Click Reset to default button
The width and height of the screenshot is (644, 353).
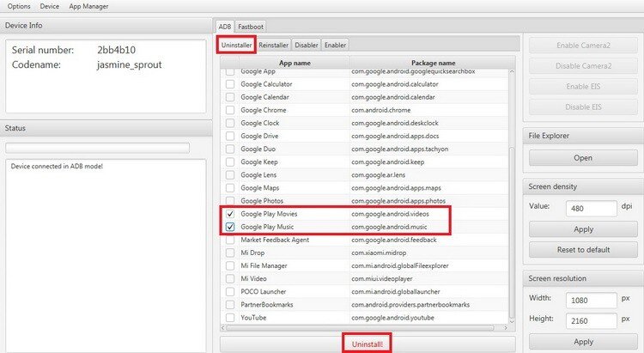coord(583,250)
